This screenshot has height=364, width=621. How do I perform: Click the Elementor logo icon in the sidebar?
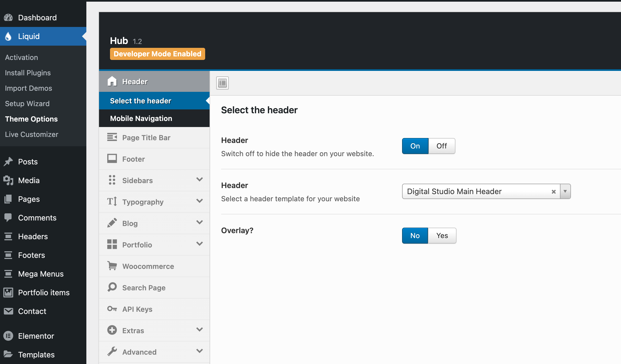point(8,336)
